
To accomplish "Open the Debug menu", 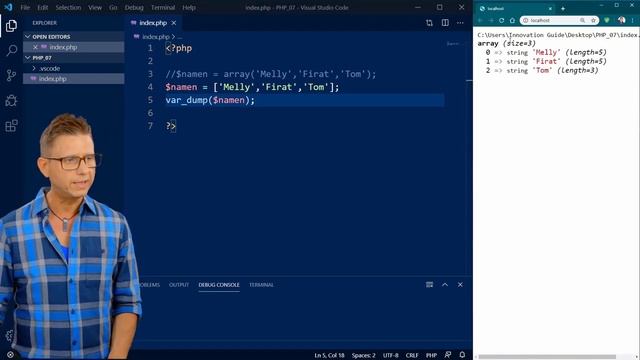I will (134, 7).
